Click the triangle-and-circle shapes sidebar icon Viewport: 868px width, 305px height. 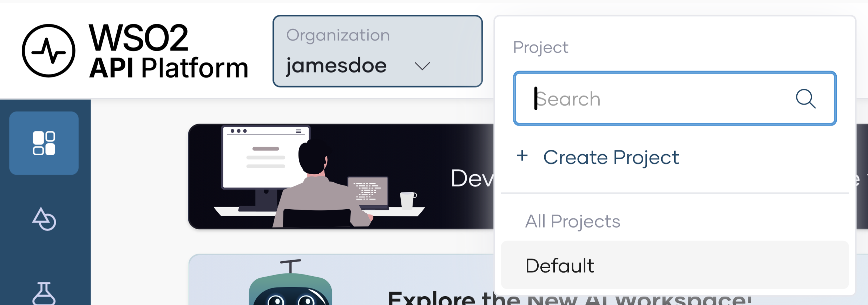[44, 219]
